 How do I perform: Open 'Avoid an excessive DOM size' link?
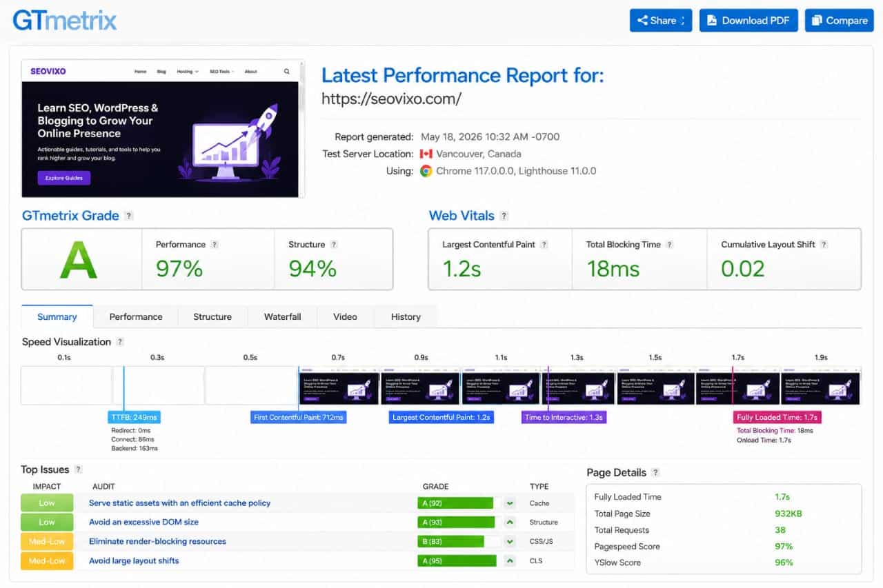(143, 523)
